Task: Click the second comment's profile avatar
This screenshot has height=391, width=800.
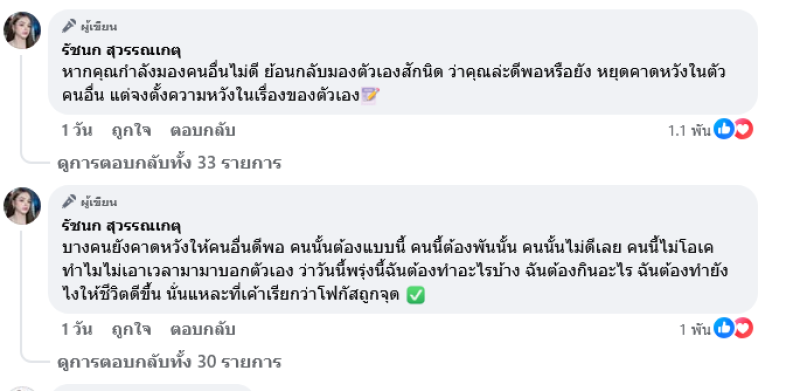Action: tap(22, 206)
